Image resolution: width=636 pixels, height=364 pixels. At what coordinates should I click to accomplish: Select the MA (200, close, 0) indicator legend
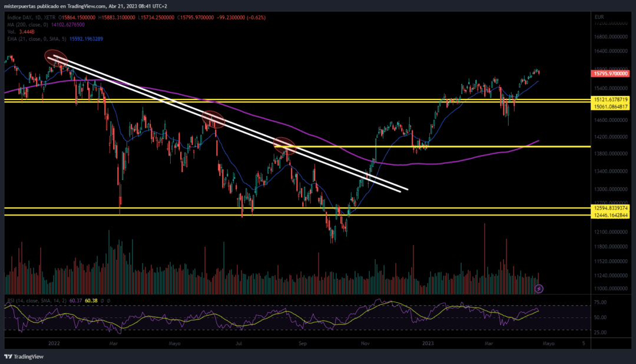(x=45, y=25)
